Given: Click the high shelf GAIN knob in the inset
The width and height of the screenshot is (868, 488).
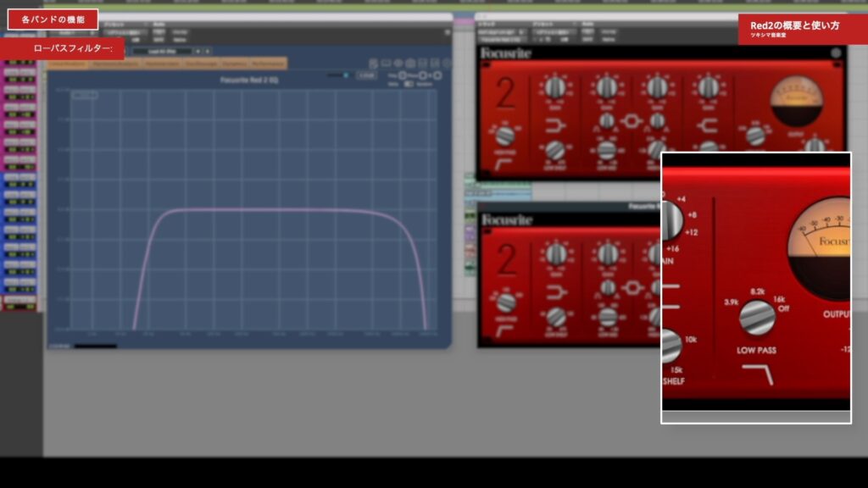Looking at the screenshot, I should pyautogui.click(x=672, y=220).
